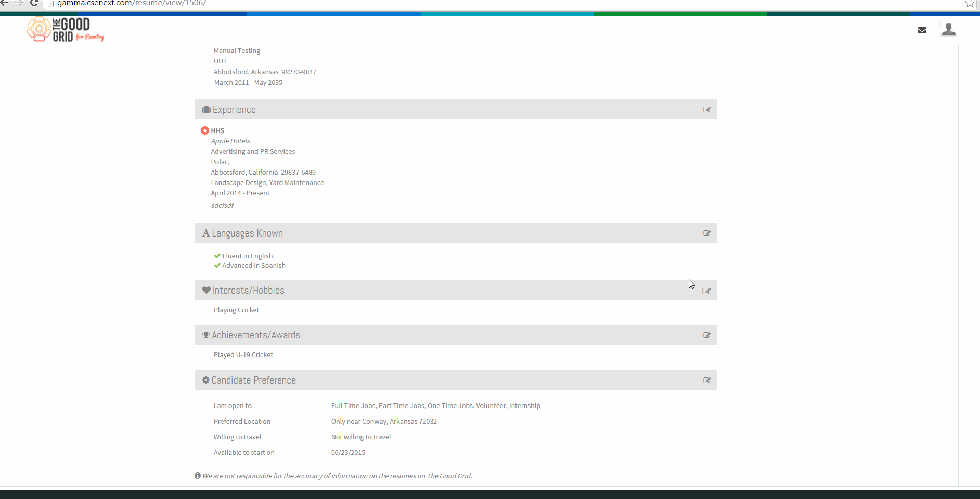The image size is (980, 499).
Task: Click the red star beside HHS
Action: (x=205, y=130)
